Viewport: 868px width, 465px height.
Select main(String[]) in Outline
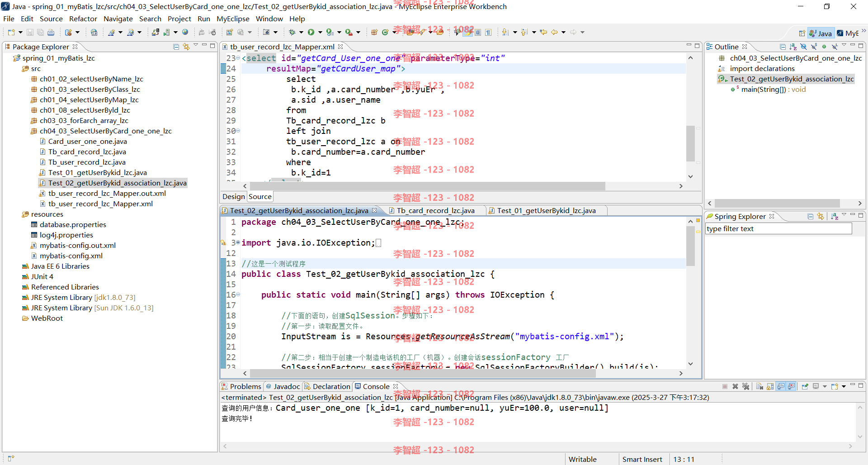[x=774, y=90]
